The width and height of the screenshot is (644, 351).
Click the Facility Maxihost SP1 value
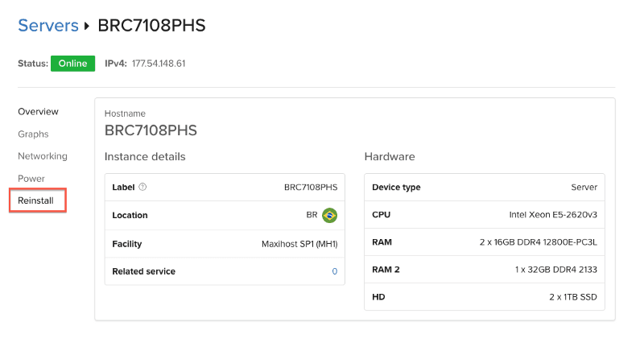299,244
